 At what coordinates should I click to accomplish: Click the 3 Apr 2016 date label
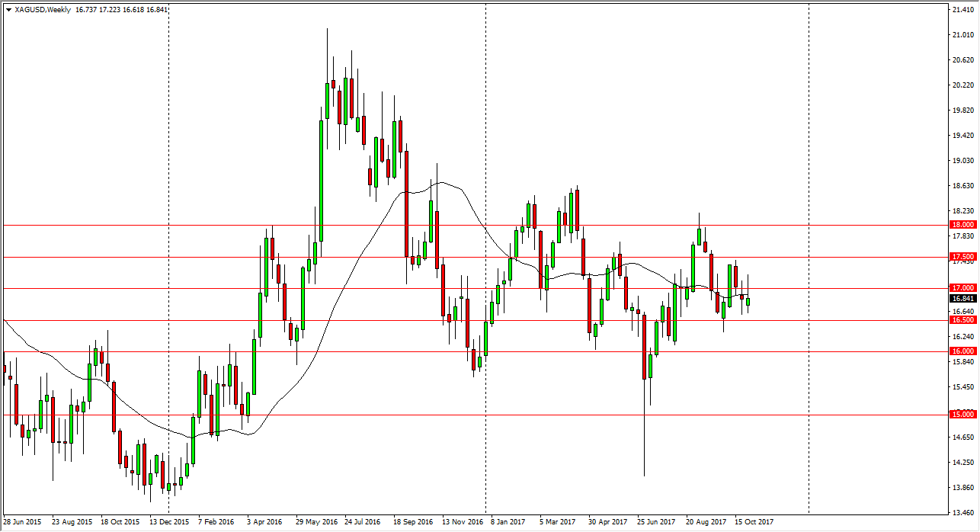click(x=263, y=523)
